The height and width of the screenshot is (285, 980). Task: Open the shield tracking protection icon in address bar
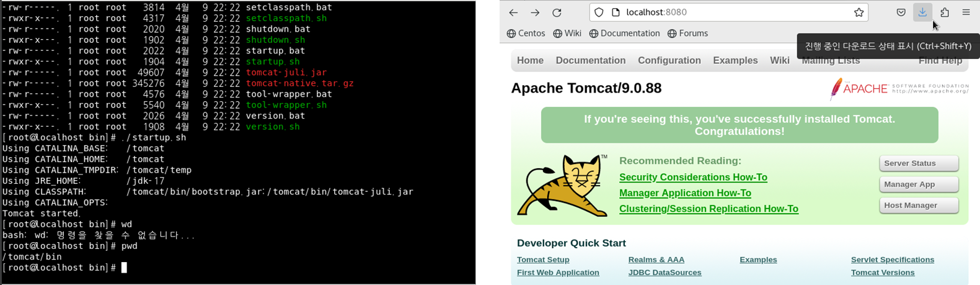click(599, 12)
